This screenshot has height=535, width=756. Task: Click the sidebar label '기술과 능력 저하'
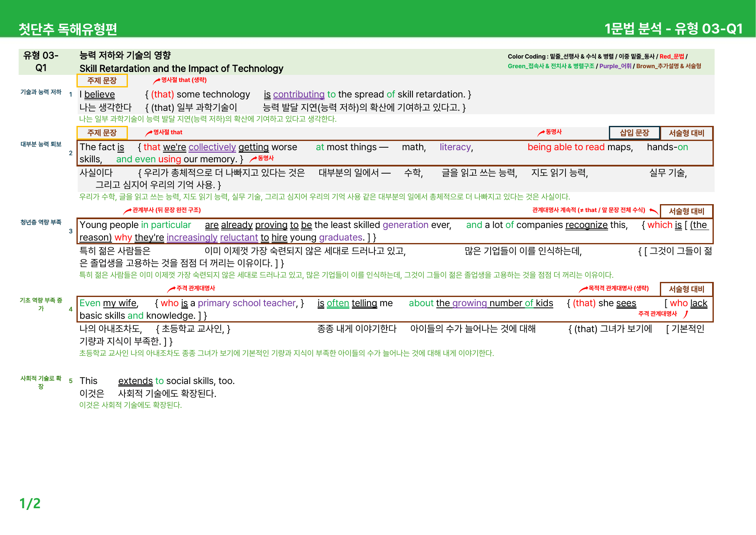click(41, 92)
